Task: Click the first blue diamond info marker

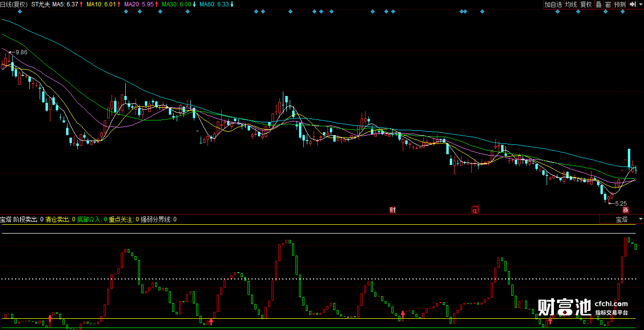Action: click(x=19, y=12)
